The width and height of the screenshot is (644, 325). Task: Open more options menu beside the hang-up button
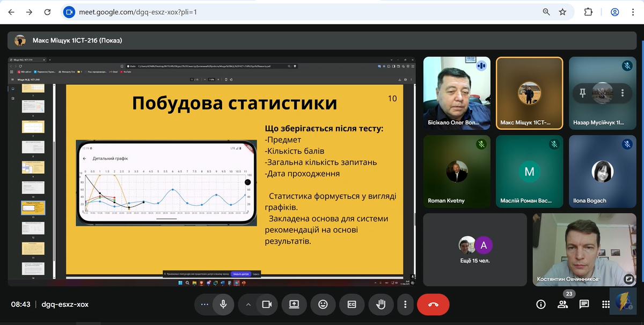[x=405, y=304]
